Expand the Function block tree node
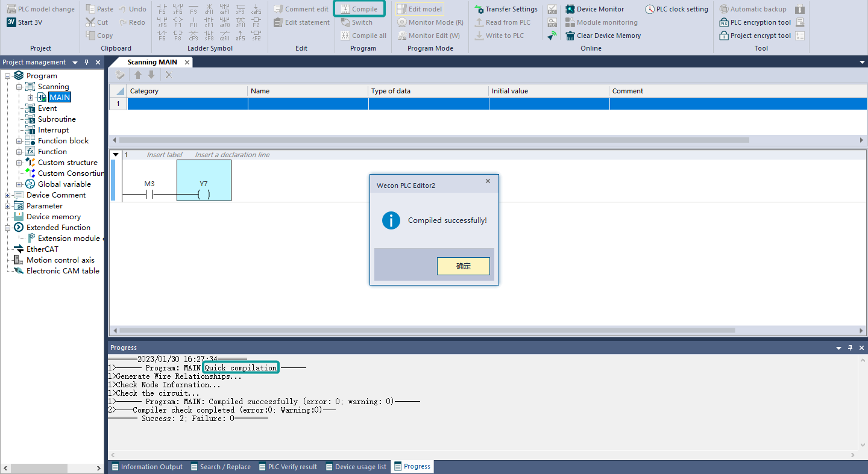The image size is (868, 474). [x=19, y=141]
